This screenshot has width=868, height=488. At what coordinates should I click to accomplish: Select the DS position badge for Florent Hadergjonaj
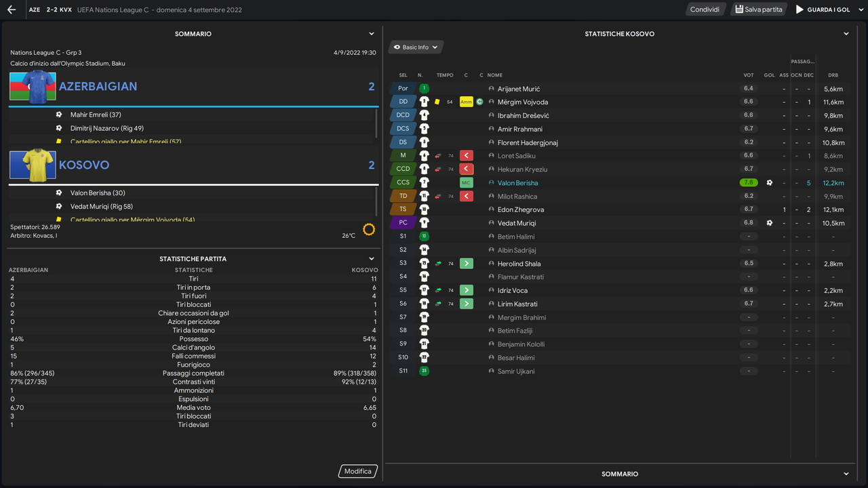pyautogui.click(x=403, y=142)
